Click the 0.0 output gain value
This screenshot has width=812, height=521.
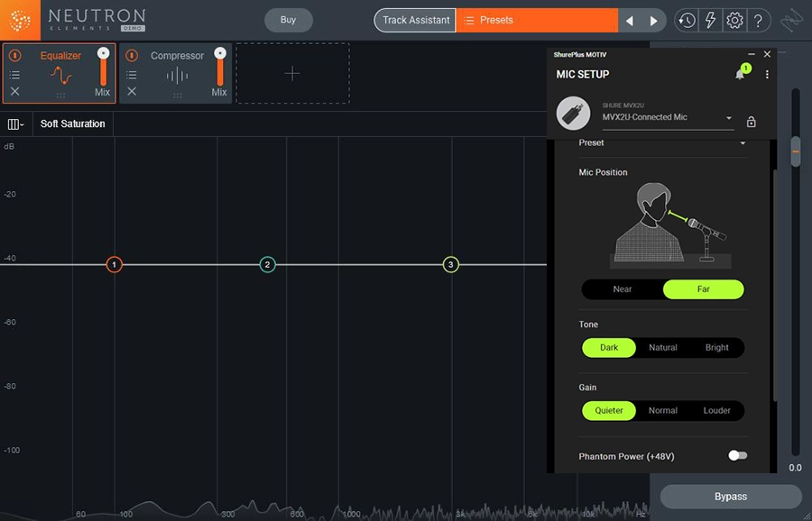pos(796,468)
